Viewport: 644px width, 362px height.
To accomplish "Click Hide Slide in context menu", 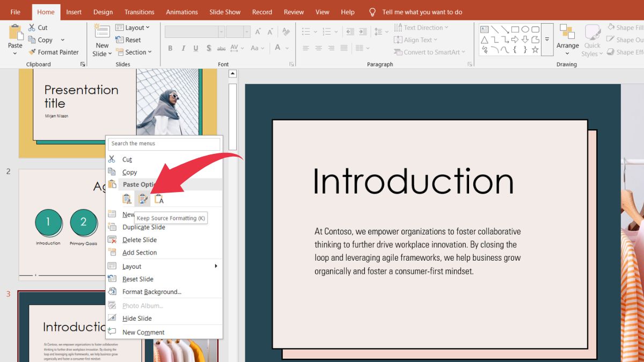I will [137, 318].
